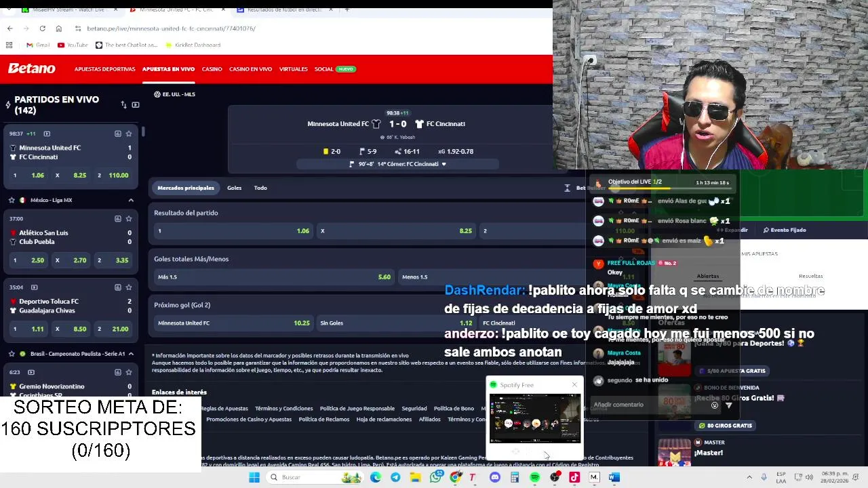Screen dimensions: 868x488
Task: Open Términos y Condiciones footer link
Action: click(283, 409)
